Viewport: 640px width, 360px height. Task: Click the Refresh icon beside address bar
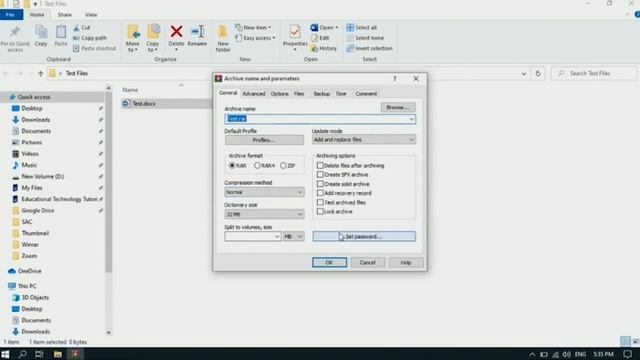click(x=538, y=73)
